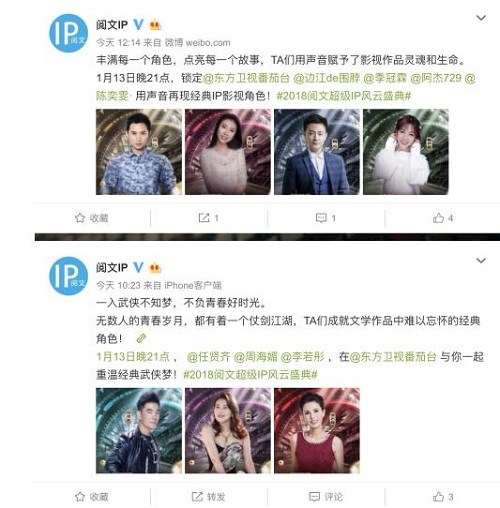
Task: Click the 阅文IP avatar on first post
Action: (68, 33)
